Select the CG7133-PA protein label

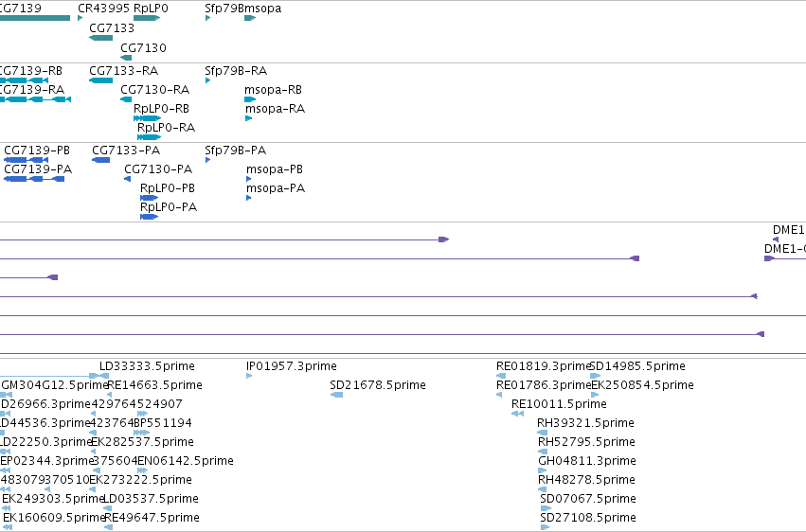pyautogui.click(x=126, y=151)
